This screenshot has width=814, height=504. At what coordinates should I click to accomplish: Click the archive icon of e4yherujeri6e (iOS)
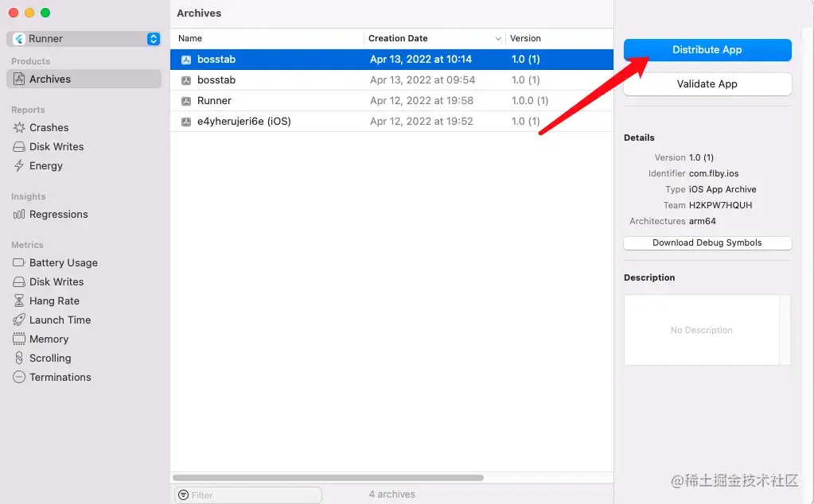coord(186,122)
